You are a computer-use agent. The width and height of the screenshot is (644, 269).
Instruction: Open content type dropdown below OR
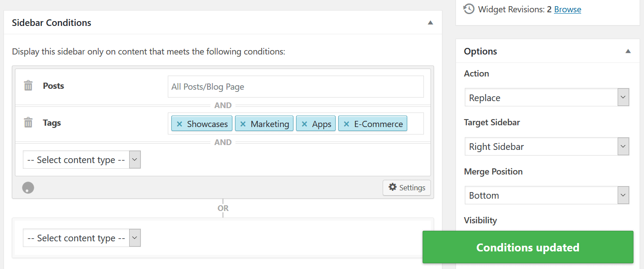coord(82,238)
